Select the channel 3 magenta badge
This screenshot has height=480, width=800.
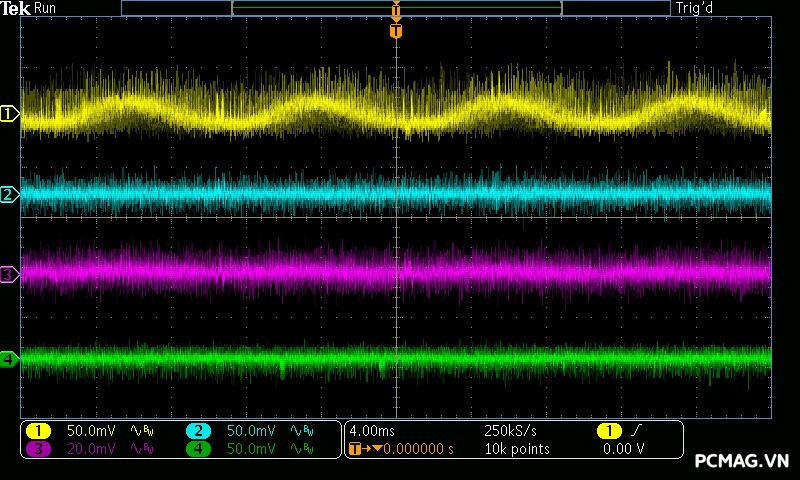click(38, 449)
